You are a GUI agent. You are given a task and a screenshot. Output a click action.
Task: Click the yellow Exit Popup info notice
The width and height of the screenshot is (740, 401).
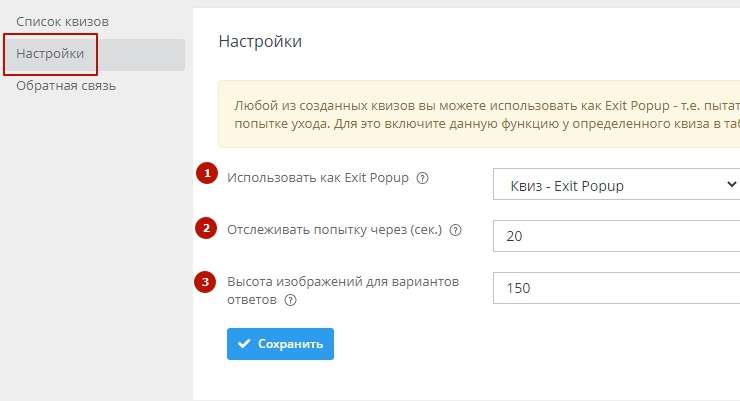pos(480,114)
